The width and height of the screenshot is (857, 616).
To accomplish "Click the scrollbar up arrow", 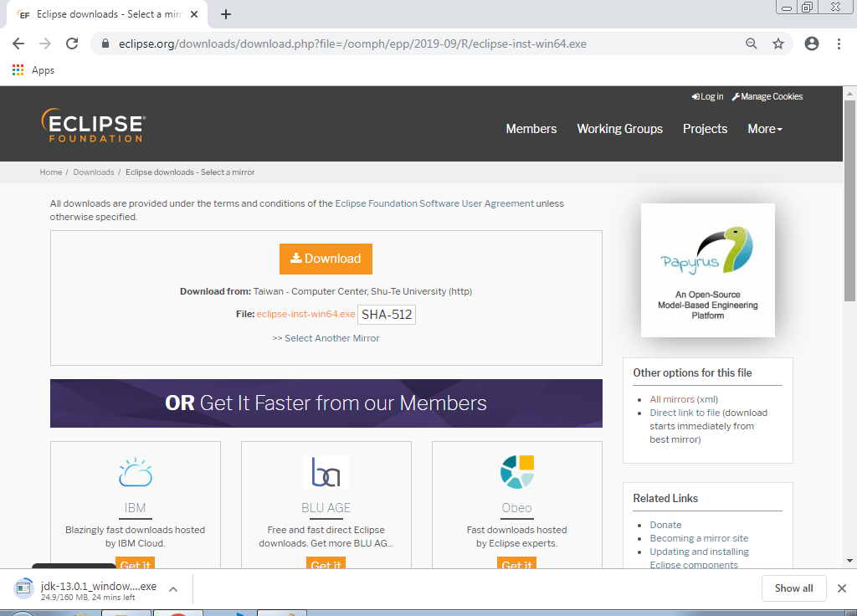I will coord(849,94).
